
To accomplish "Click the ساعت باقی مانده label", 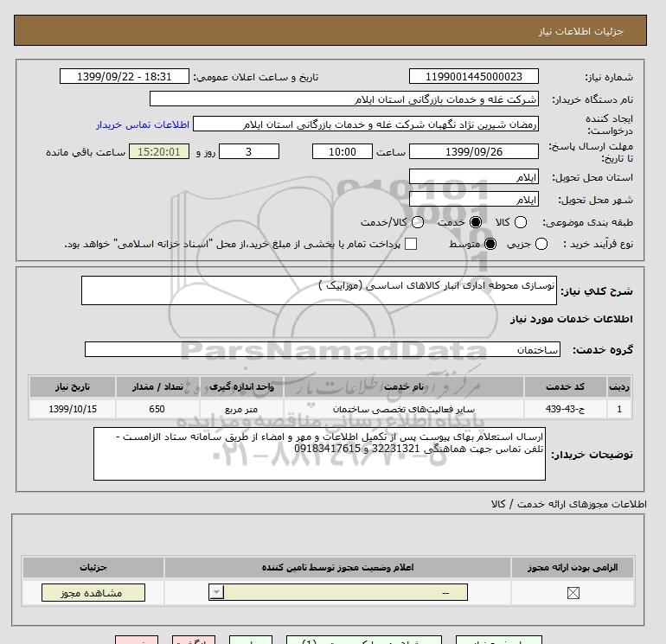I will tap(86, 152).
